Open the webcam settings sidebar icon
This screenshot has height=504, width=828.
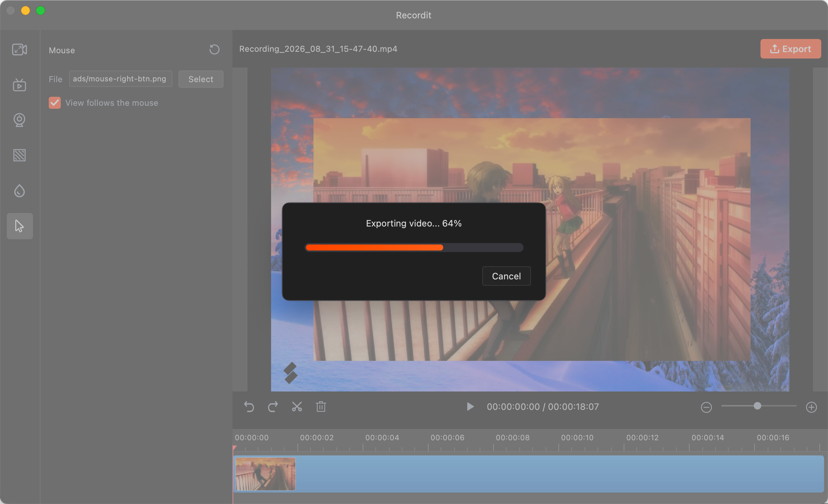pyautogui.click(x=19, y=120)
